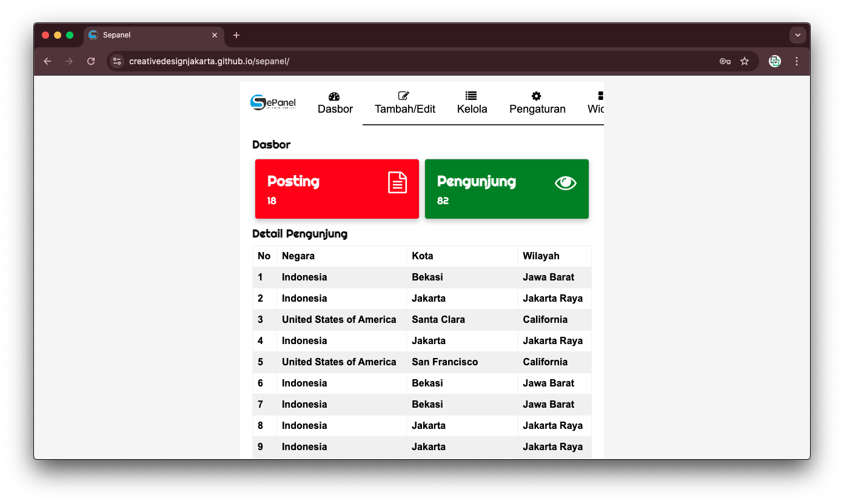Open the red Posting card

pyautogui.click(x=337, y=189)
